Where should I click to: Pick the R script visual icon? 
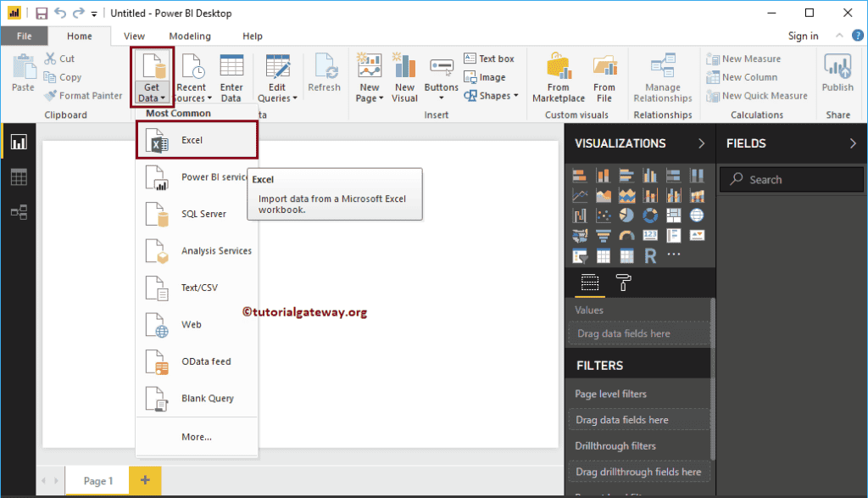pos(649,254)
